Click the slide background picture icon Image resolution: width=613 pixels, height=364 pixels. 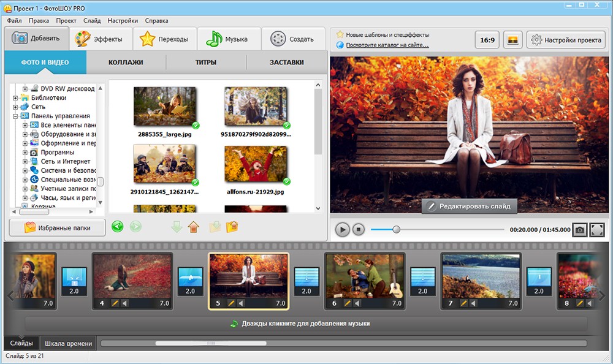pos(512,40)
